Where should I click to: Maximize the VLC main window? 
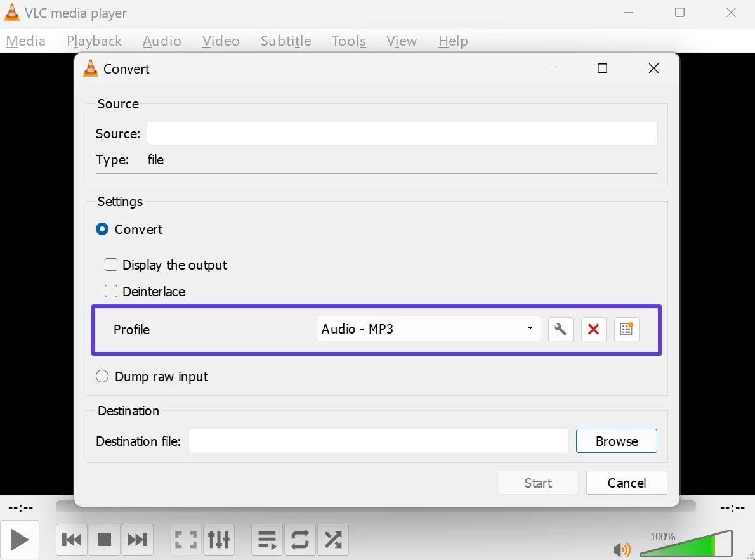click(x=679, y=13)
